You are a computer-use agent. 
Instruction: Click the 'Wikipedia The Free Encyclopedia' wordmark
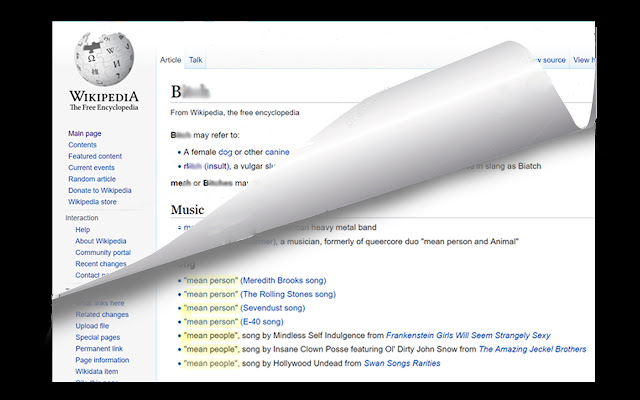pyautogui.click(x=104, y=101)
